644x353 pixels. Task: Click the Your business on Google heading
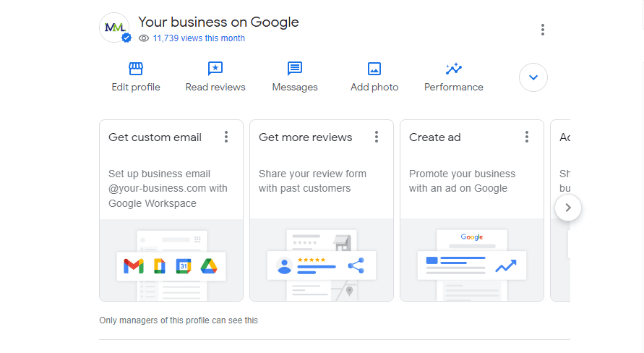(x=218, y=22)
